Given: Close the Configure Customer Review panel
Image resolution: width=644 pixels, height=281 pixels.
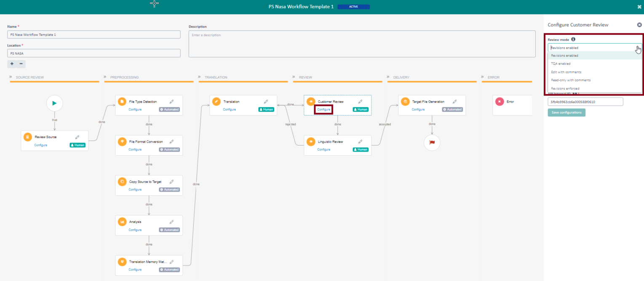Looking at the screenshot, I should [x=639, y=25].
